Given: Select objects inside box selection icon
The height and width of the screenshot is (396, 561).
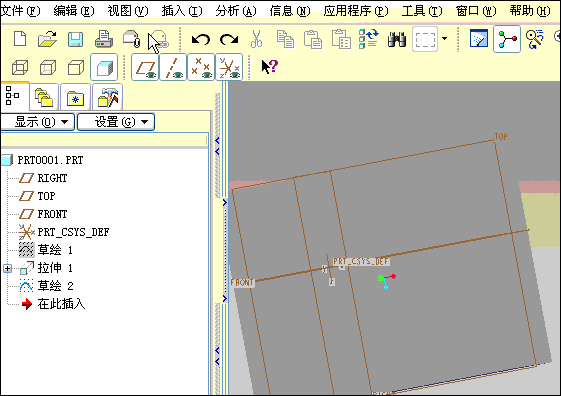Looking at the screenshot, I should [425, 39].
